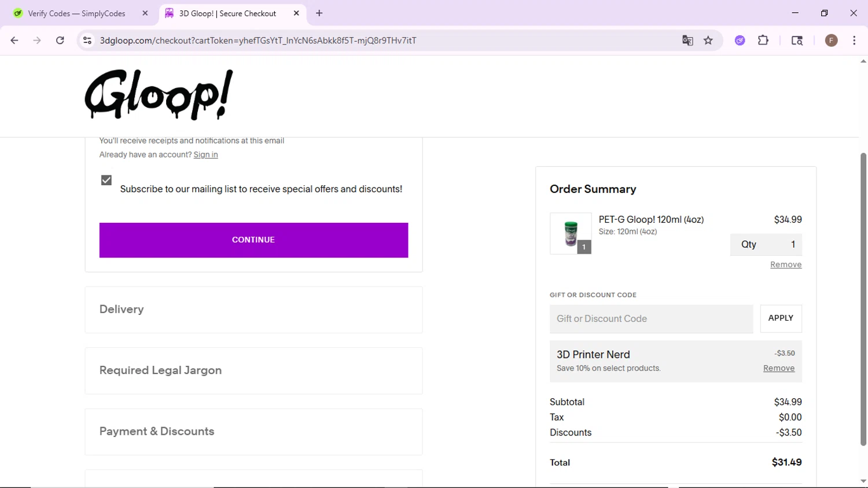Minimize the browser window
Viewport: 868px width, 488px height.
[x=795, y=13]
